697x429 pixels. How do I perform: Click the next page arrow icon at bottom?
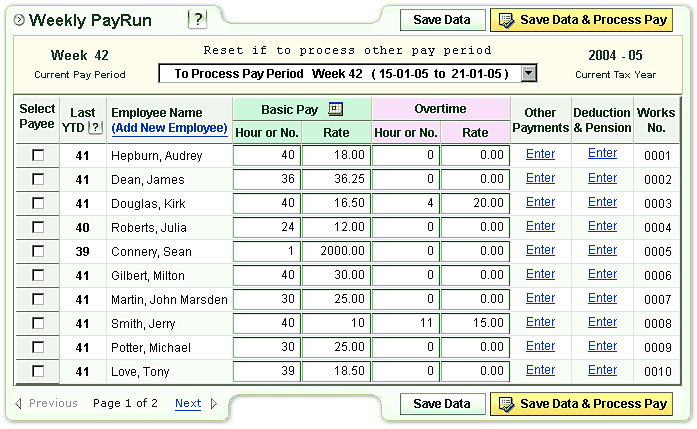pyautogui.click(x=214, y=404)
